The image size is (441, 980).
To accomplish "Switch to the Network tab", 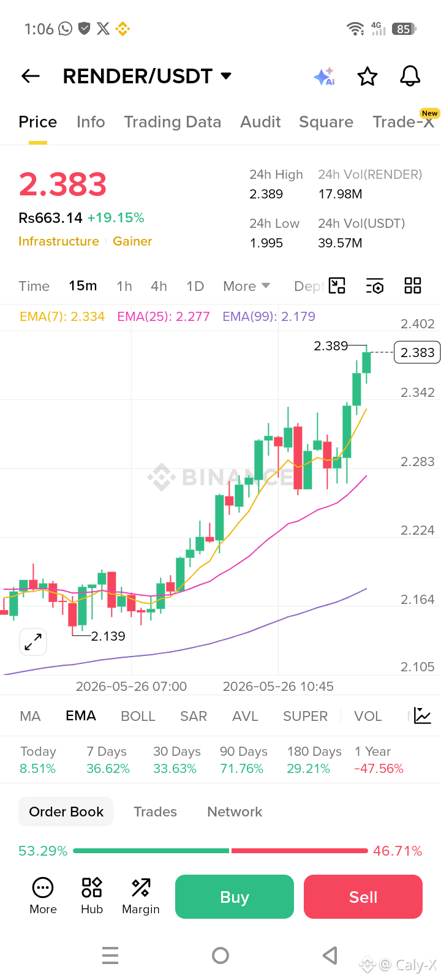I will [235, 812].
